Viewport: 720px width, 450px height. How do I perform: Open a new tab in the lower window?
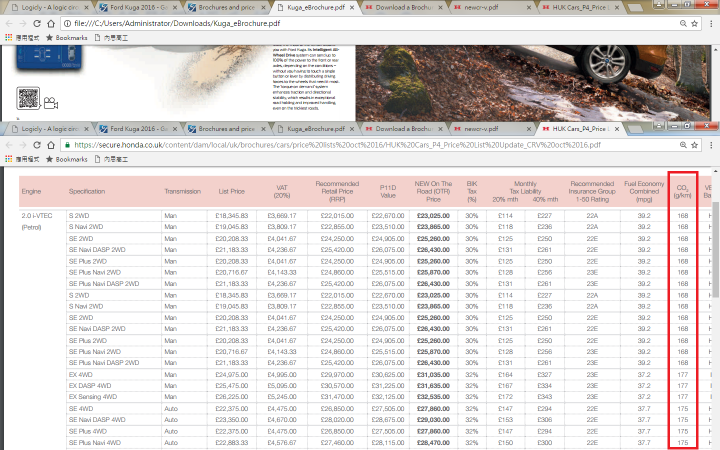(x=635, y=129)
